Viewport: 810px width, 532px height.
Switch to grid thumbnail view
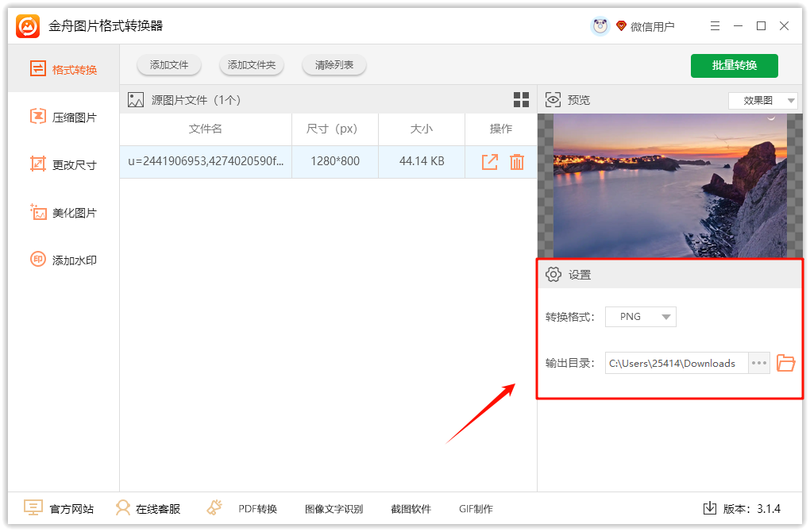[521, 100]
